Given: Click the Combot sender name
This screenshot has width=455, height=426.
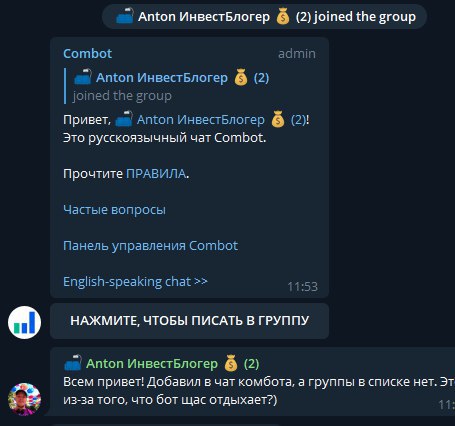Looking at the screenshot, I should (x=87, y=54).
